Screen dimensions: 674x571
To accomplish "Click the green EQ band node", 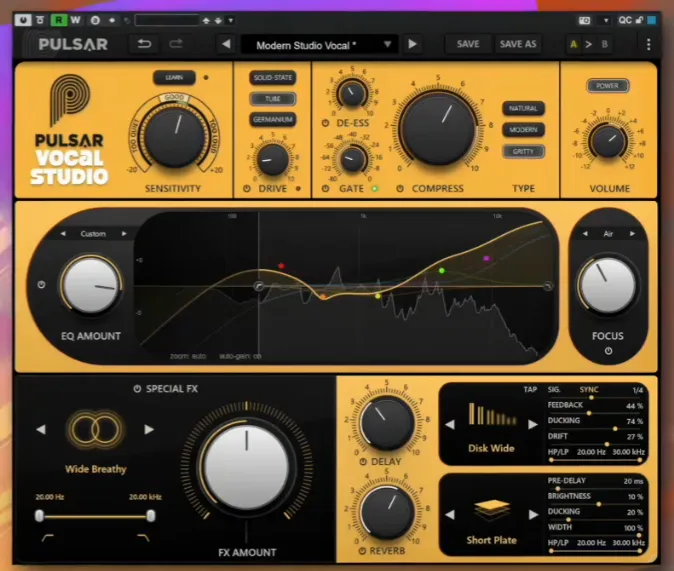I will [x=441, y=270].
